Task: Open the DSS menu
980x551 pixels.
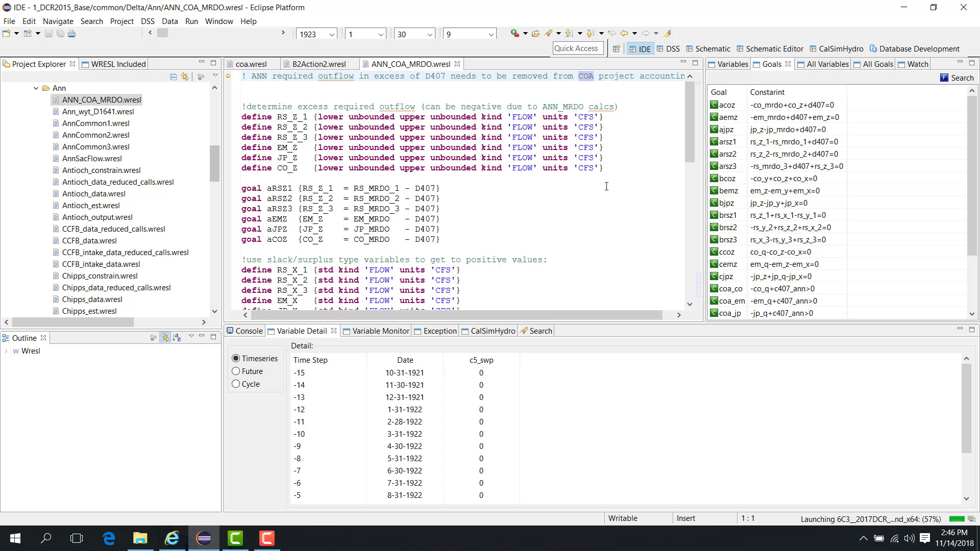Action: coord(148,21)
